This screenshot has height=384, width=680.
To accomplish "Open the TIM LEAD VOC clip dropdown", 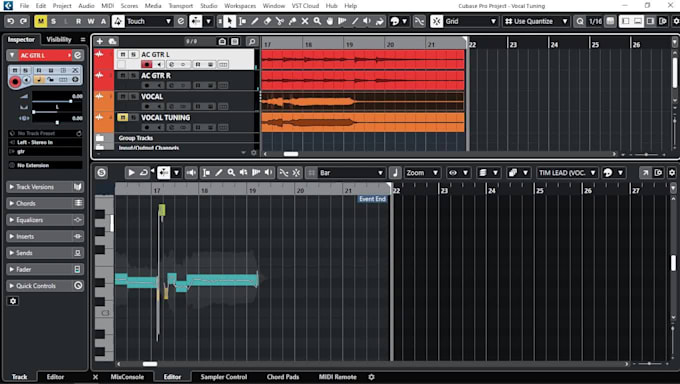I will [x=567, y=173].
